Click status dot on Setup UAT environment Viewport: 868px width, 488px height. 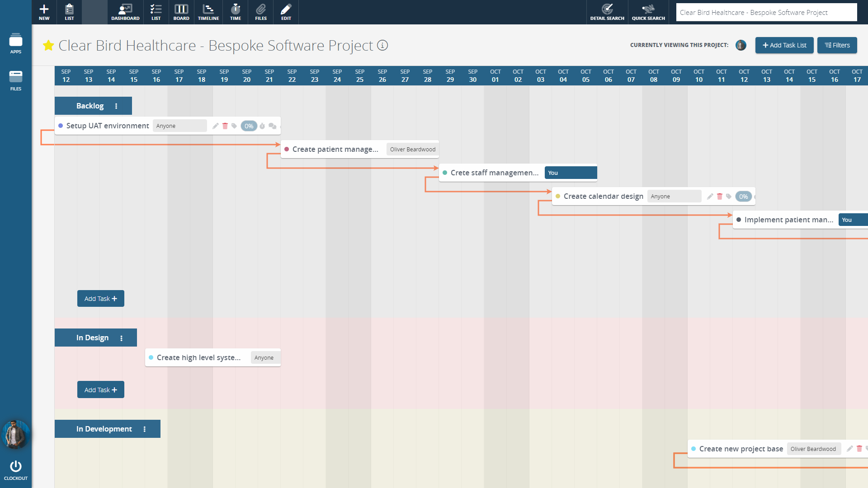(x=61, y=126)
